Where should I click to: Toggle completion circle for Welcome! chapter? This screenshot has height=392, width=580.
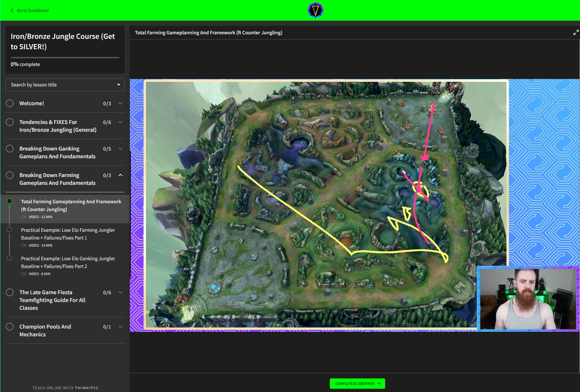(x=10, y=104)
